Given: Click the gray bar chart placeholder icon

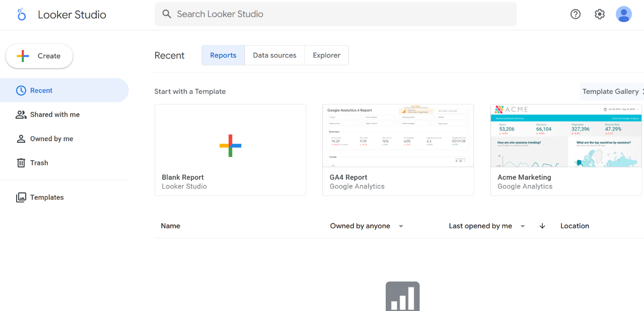Looking at the screenshot, I should coord(402,296).
